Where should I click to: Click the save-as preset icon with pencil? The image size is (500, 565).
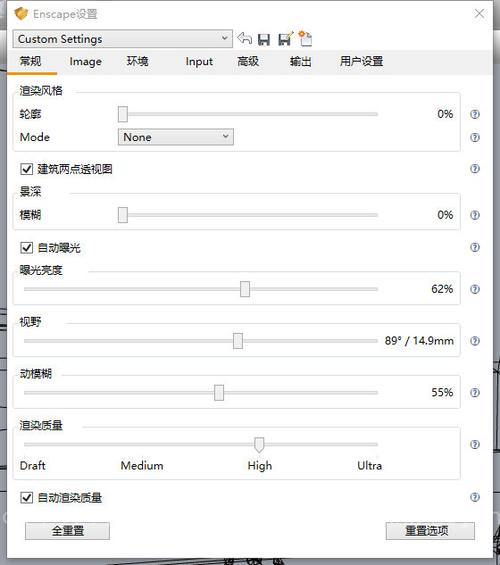point(286,39)
